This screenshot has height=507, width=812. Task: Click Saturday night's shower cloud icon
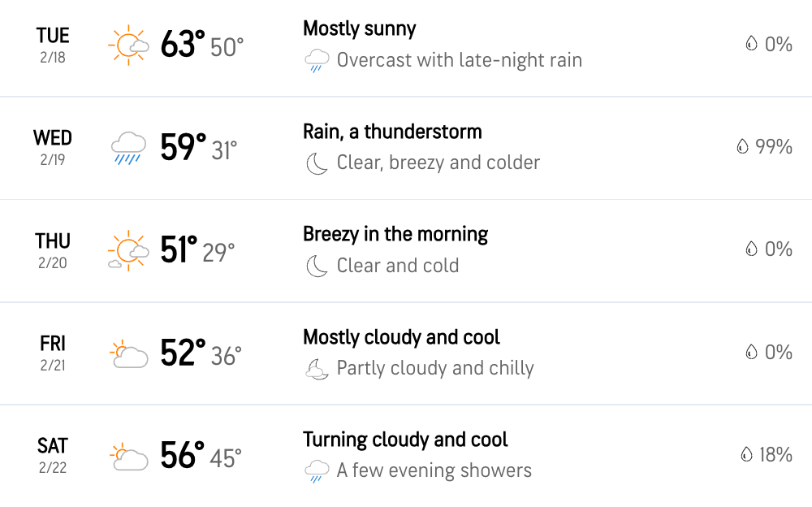pos(317,471)
